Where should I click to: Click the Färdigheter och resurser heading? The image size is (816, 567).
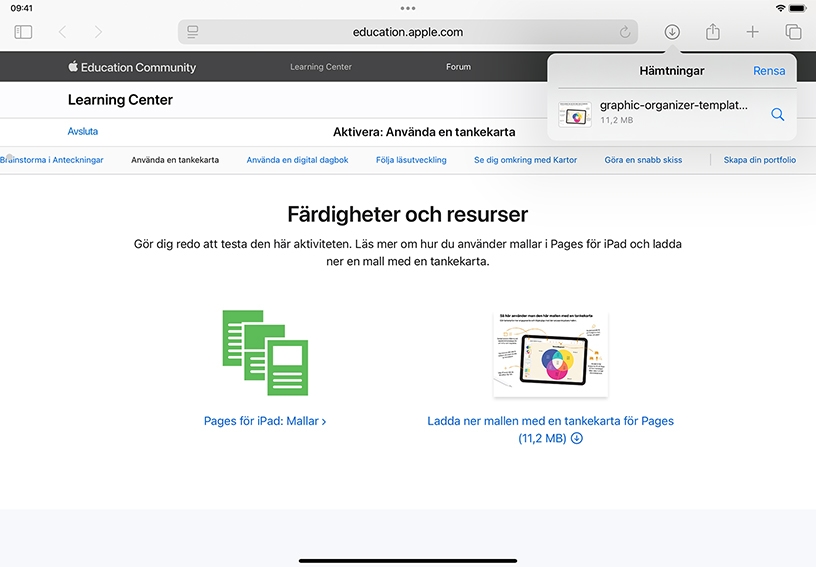(x=407, y=214)
